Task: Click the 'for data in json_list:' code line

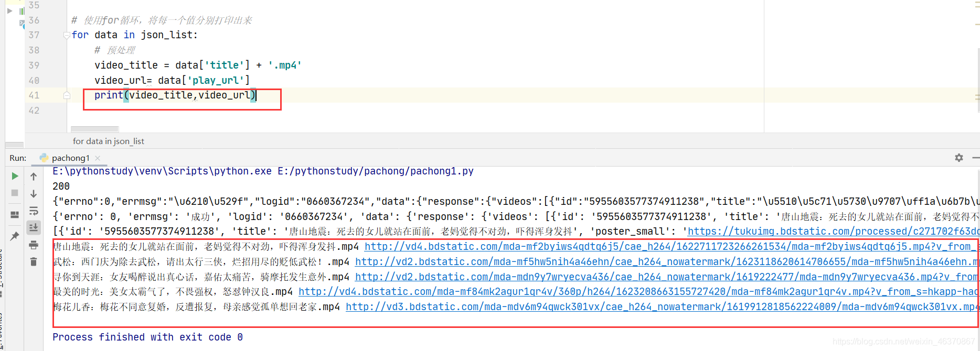Action: tap(135, 35)
